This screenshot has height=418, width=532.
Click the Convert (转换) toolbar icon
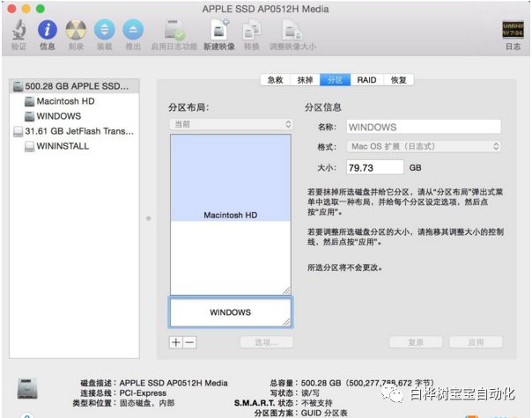[x=251, y=30]
